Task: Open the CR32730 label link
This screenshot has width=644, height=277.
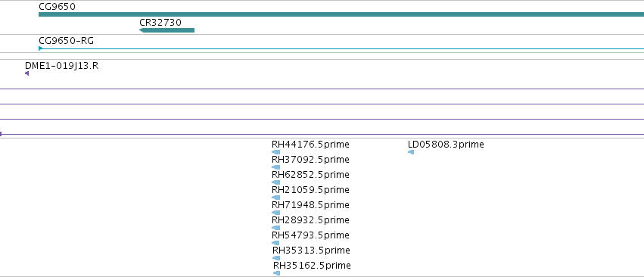Action: tap(160, 22)
